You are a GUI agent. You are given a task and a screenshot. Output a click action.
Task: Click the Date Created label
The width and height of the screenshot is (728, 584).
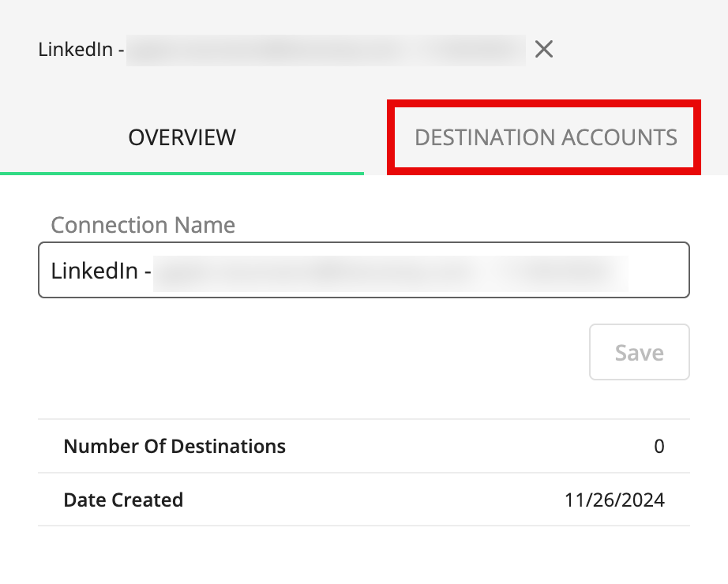click(x=123, y=500)
